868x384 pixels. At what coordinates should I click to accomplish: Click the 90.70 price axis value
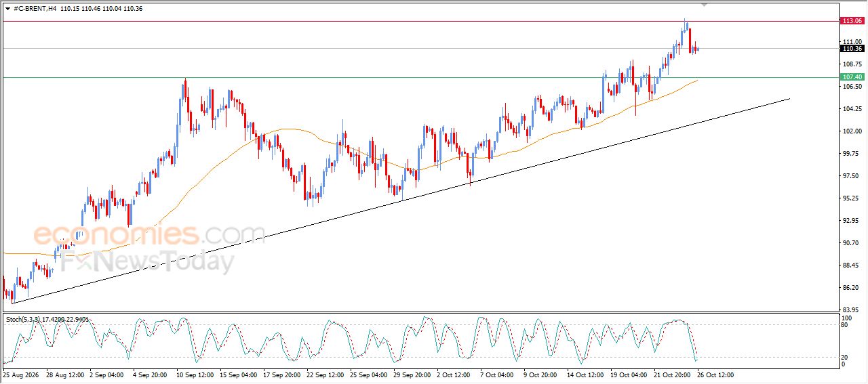pos(850,242)
